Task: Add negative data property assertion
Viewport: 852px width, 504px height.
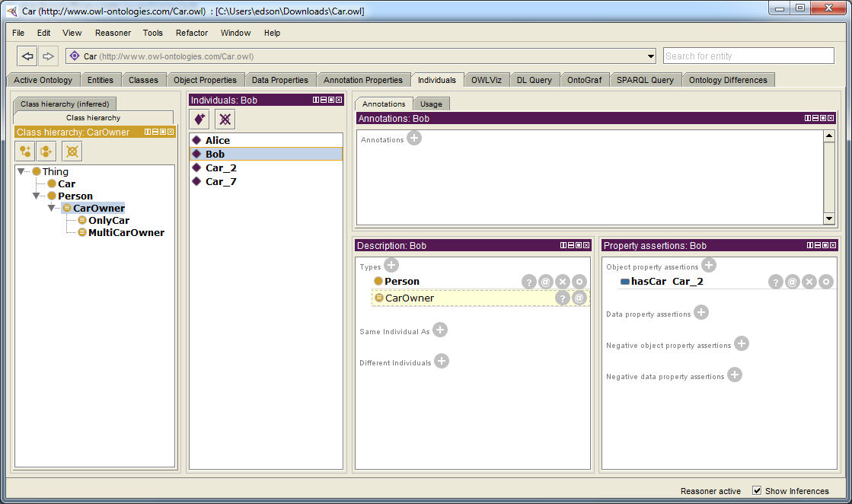Action: pyautogui.click(x=735, y=375)
